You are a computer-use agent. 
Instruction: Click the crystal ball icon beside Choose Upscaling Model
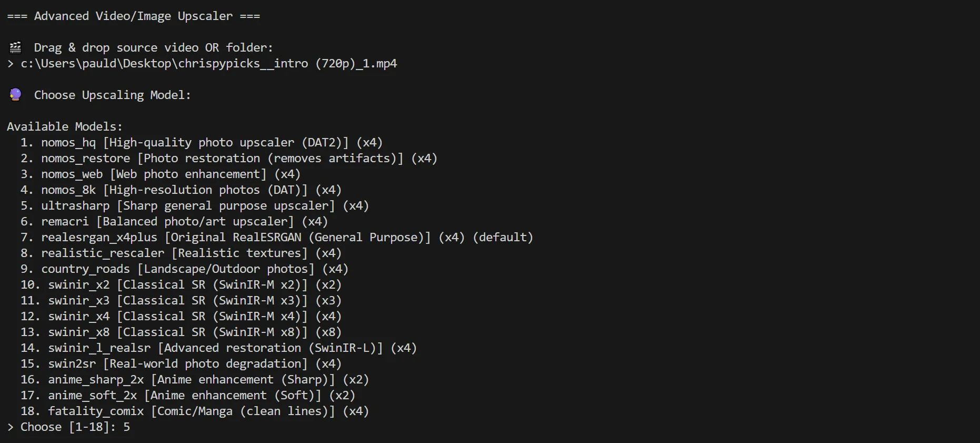tap(15, 95)
